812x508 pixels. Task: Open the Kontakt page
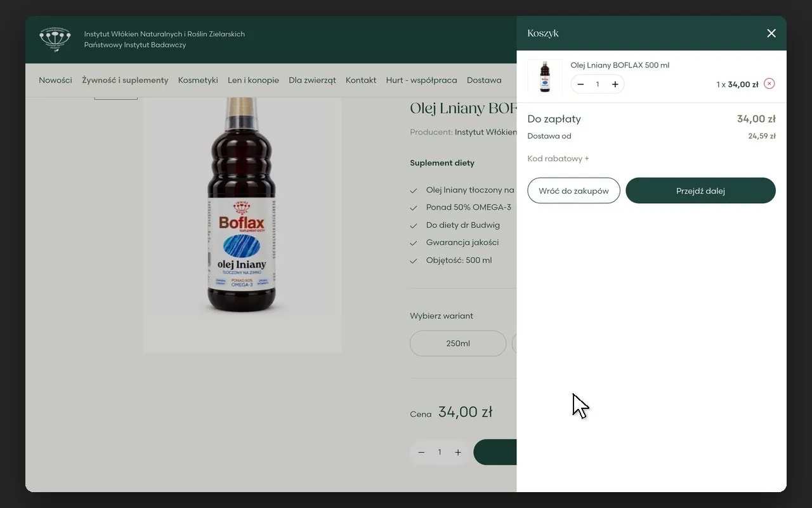361,80
